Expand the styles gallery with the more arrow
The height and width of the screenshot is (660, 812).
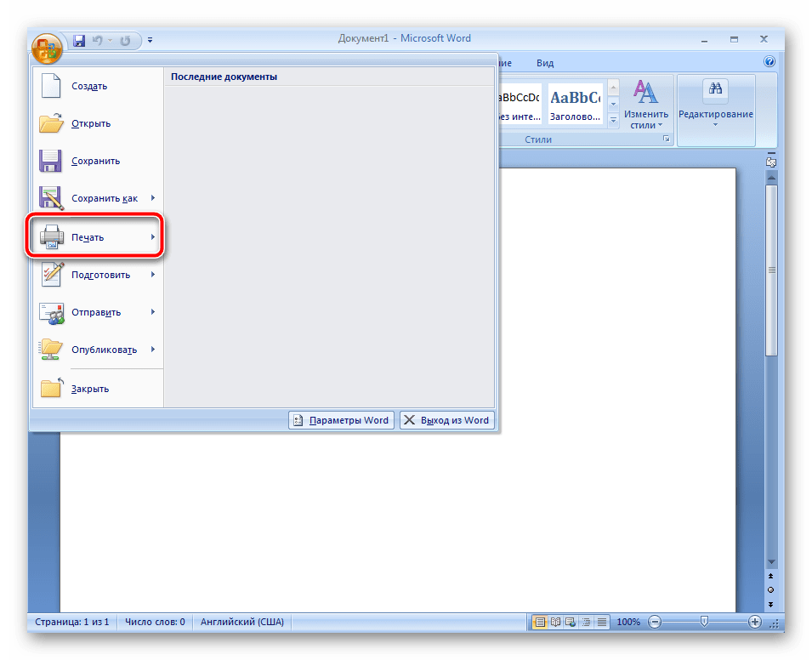pyautogui.click(x=613, y=120)
